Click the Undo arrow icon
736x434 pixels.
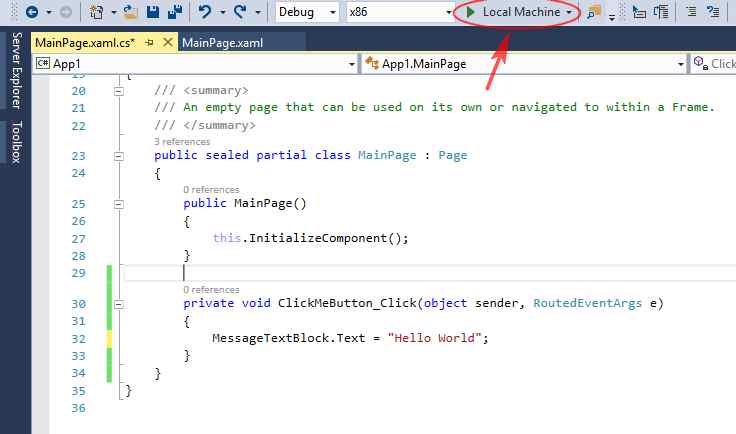tap(205, 12)
